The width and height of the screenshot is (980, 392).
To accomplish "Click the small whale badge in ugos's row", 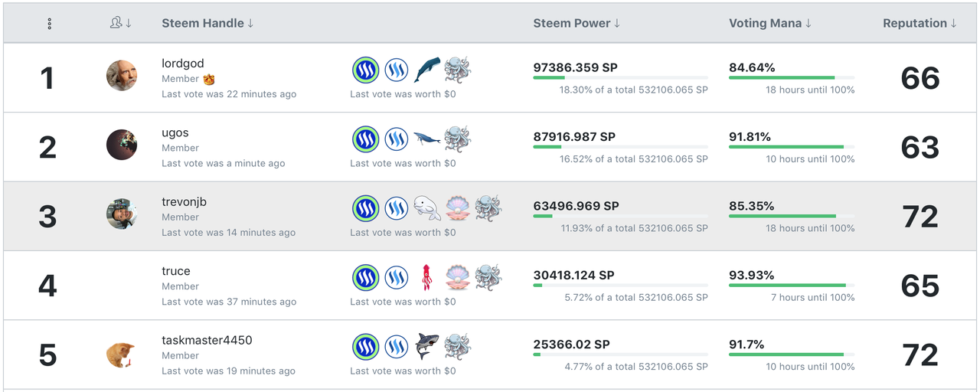I will [426, 139].
